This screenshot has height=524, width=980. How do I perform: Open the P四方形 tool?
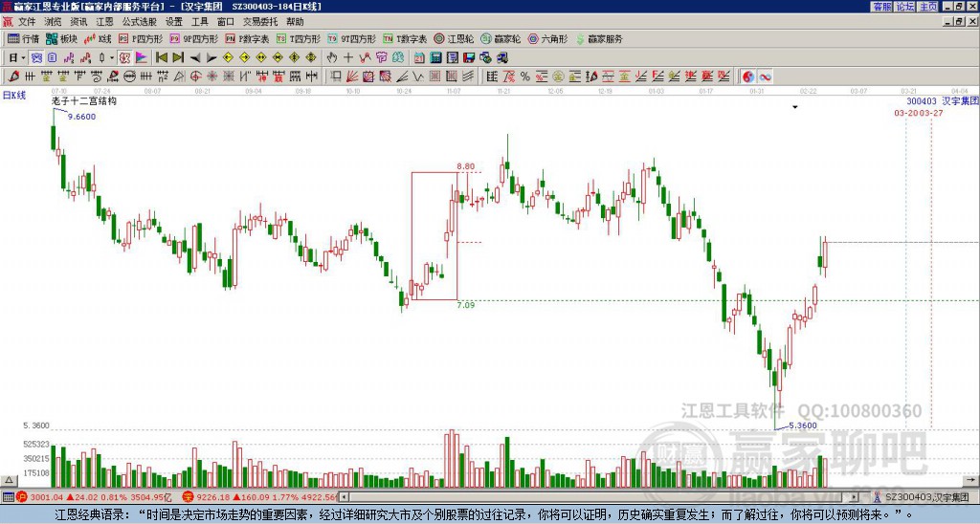click(x=141, y=38)
